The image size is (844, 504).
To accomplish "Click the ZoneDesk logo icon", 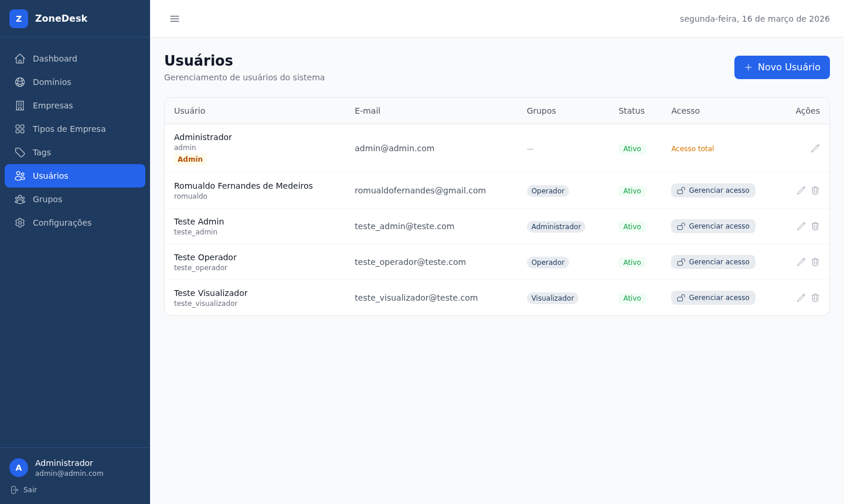I will pos(19,19).
